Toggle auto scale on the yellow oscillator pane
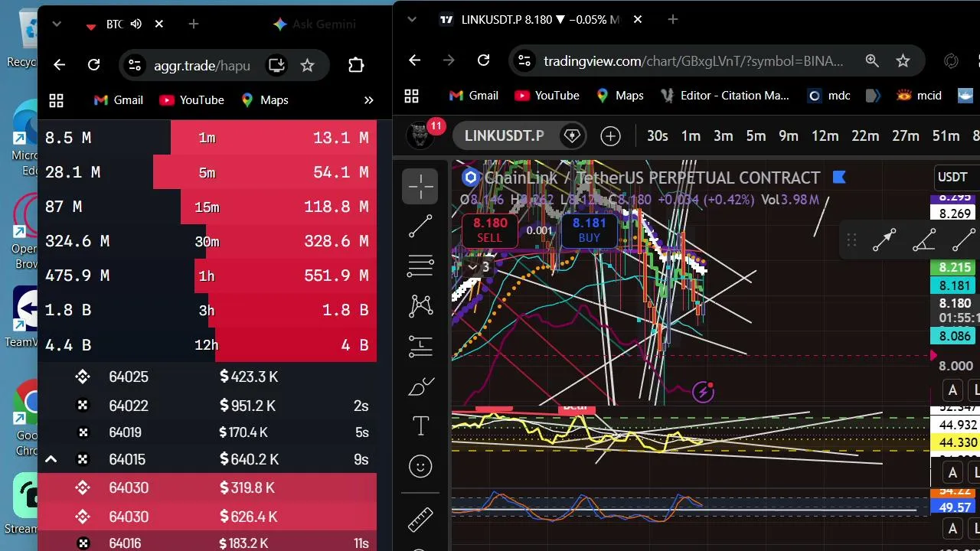Screen dimensions: 980x551 point(952,472)
